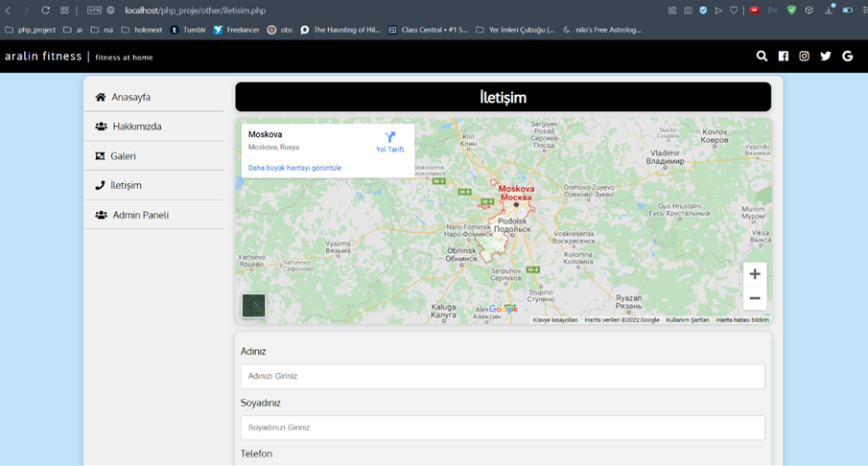868x466 pixels.
Task: Open the php_project bookmark folder
Action: 31,30
